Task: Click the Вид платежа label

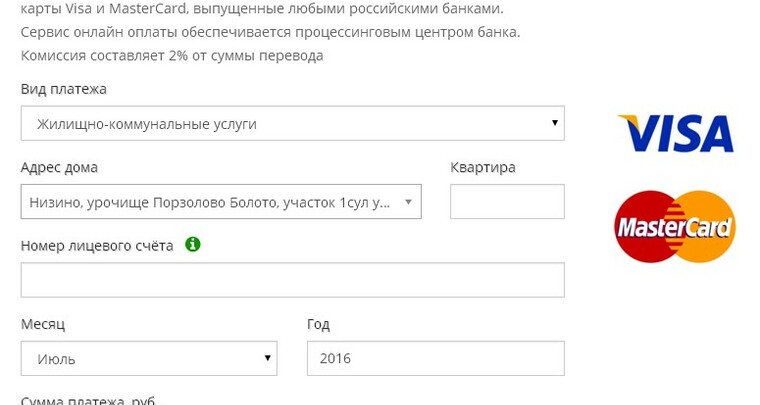Action: (64, 89)
